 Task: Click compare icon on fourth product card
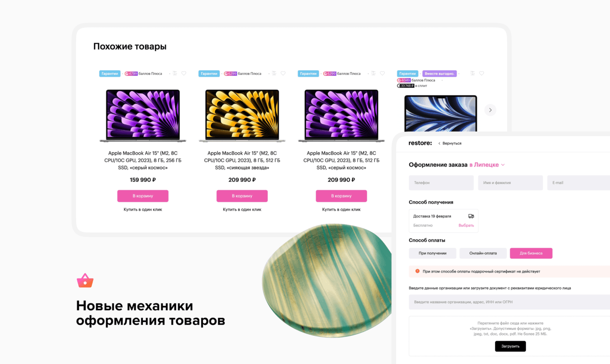coord(473,73)
